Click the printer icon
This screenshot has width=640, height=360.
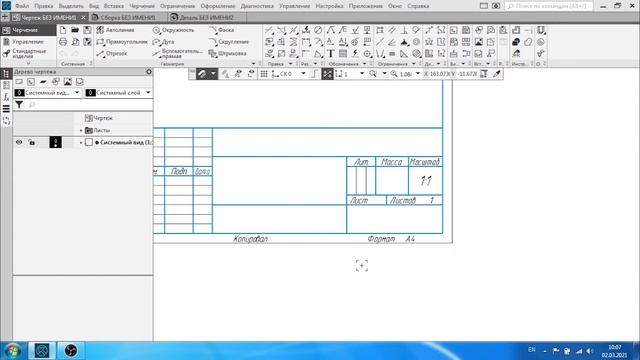[x=63, y=42]
